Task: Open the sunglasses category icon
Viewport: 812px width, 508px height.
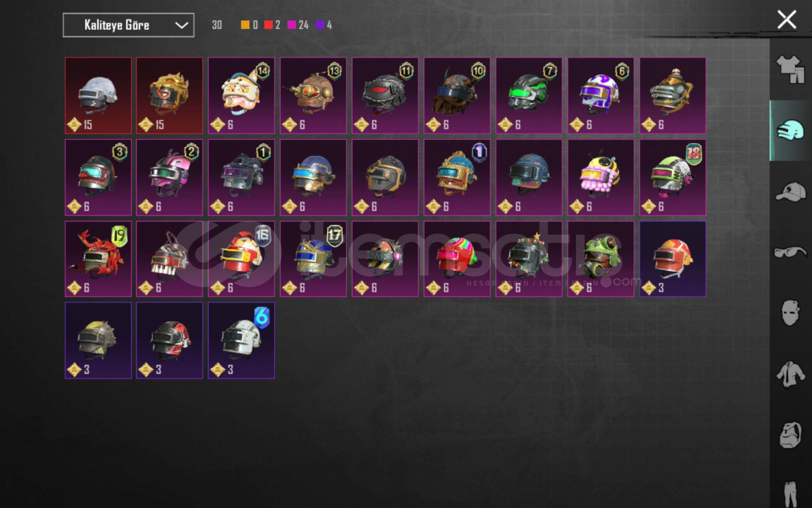Action: point(790,252)
